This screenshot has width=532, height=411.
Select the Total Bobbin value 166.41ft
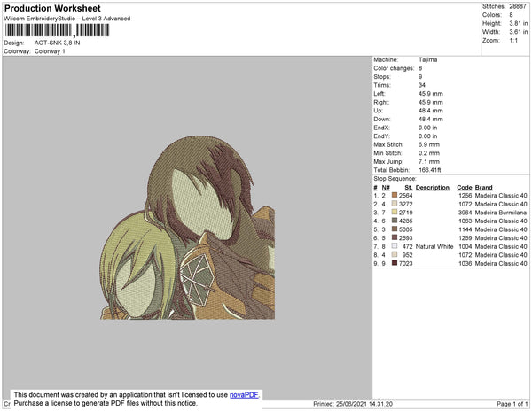[x=429, y=170]
